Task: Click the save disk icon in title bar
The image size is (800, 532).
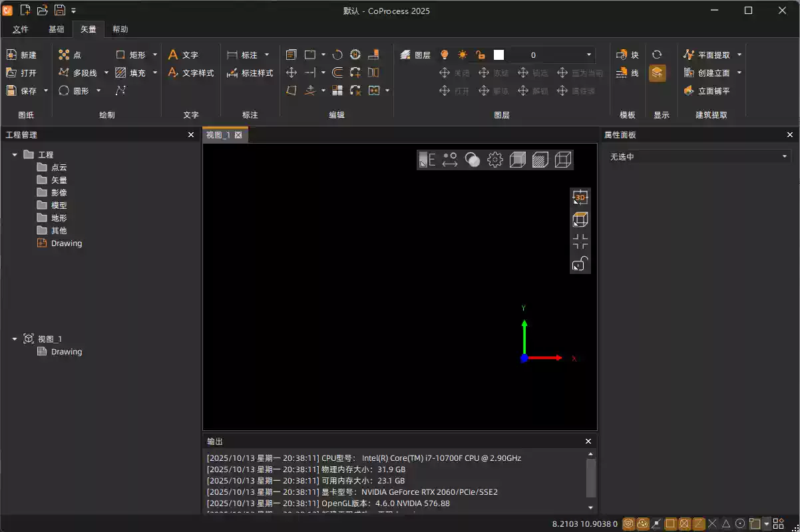Action: (60, 10)
